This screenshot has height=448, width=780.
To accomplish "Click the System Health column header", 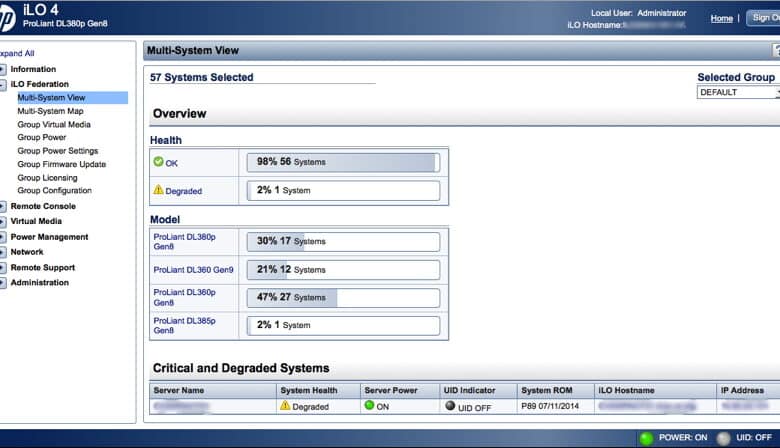I will tap(318, 390).
